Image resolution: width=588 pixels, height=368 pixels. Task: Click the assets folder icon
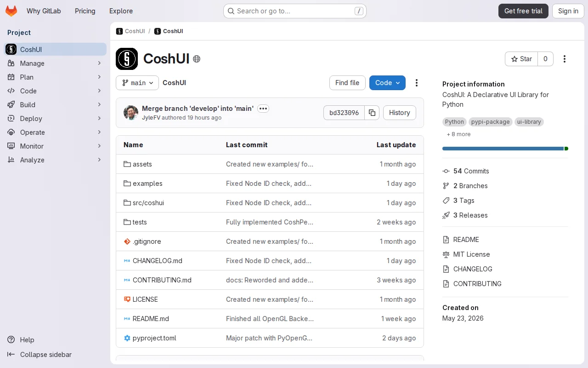point(127,164)
